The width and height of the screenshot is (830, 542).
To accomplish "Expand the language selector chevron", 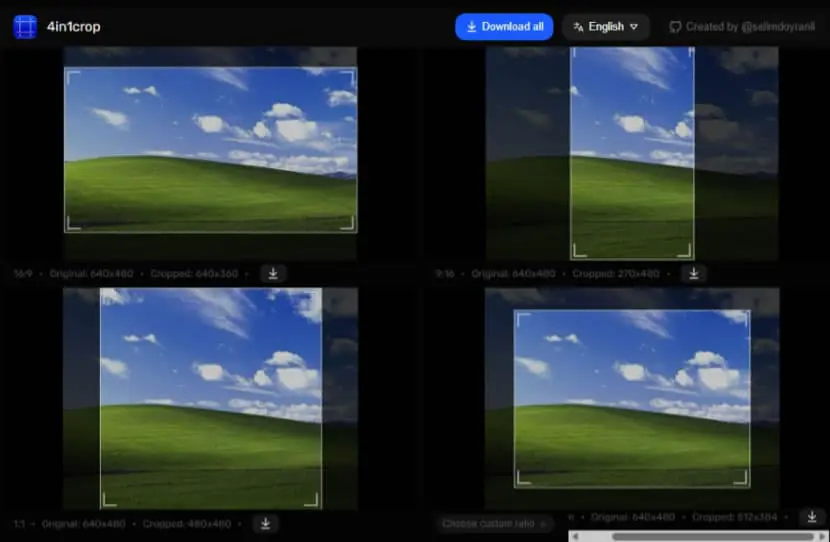I will pos(634,27).
